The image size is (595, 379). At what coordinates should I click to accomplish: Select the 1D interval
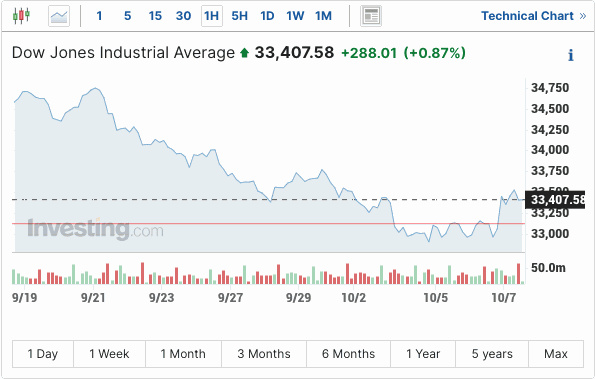pos(267,16)
